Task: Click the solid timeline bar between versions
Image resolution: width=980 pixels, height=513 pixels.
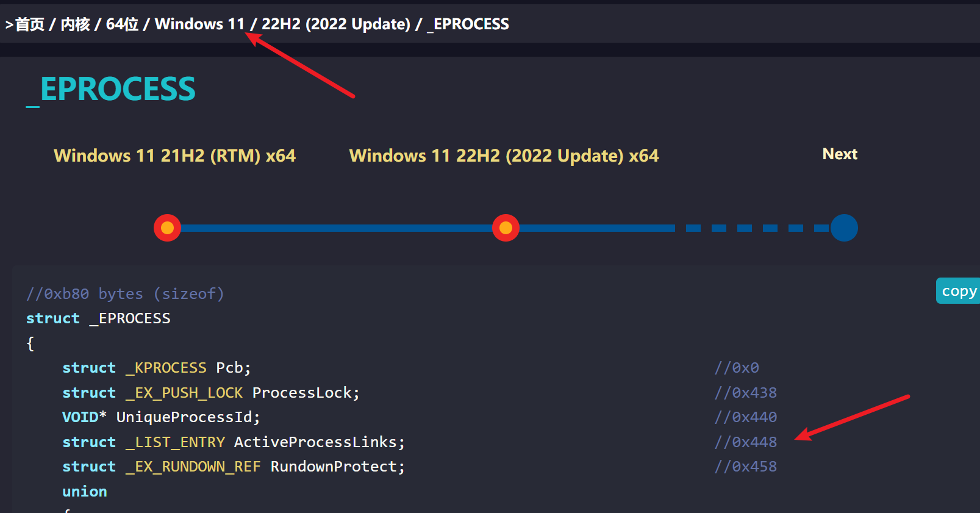Action: click(335, 228)
